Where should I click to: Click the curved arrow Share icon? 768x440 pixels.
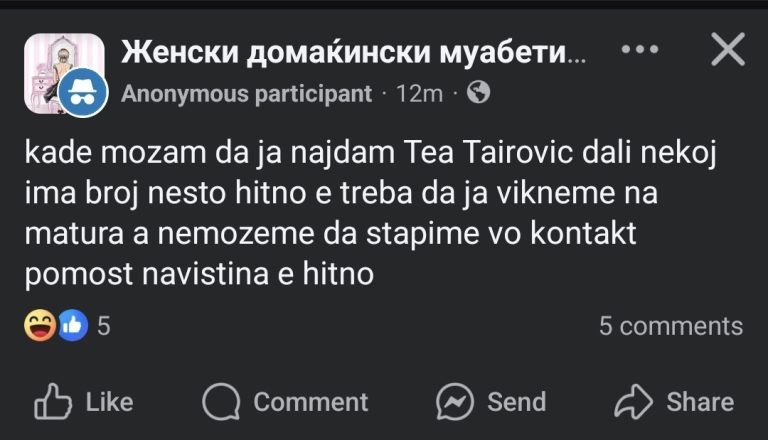633,402
